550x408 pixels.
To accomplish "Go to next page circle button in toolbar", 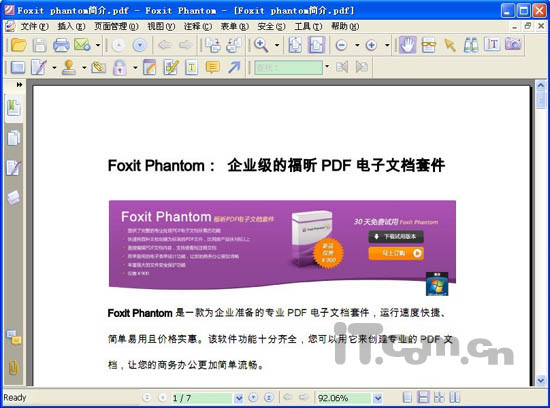I will pyautogui.click(x=140, y=45).
